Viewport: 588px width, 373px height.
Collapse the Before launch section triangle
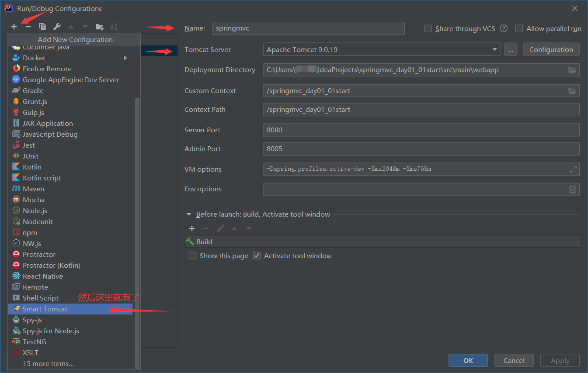coord(189,214)
